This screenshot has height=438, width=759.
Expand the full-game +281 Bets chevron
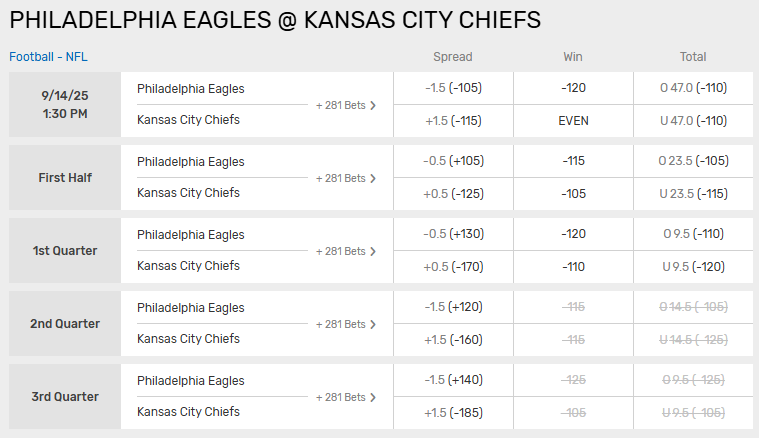[x=373, y=105]
